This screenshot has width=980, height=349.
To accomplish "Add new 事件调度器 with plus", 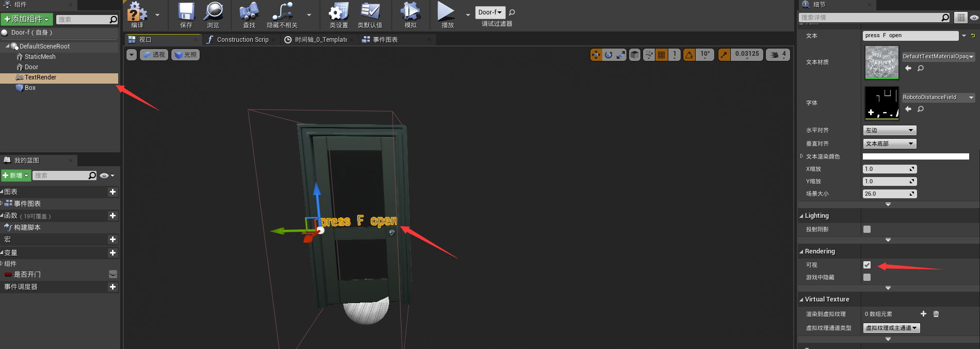I will pyautogui.click(x=113, y=287).
